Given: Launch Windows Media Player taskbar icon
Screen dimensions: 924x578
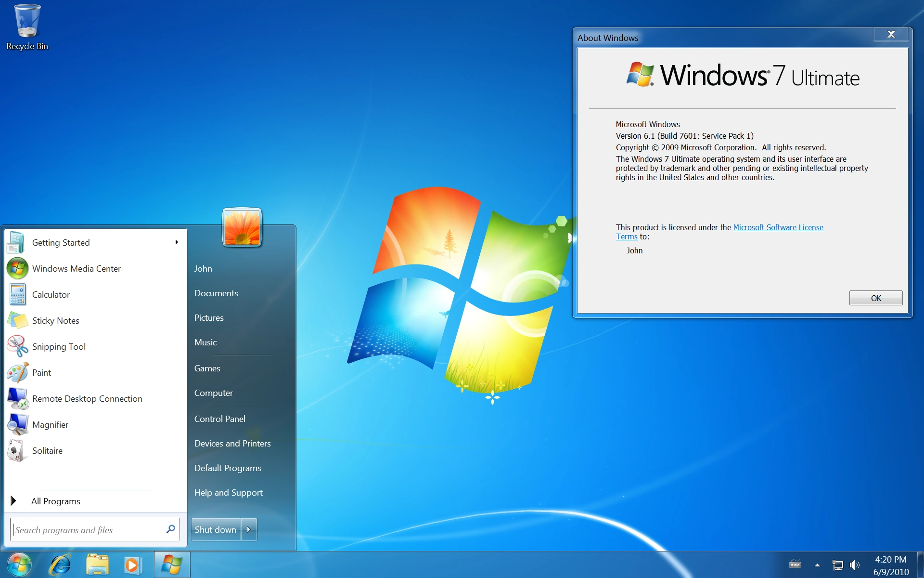Looking at the screenshot, I should coord(132,565).
